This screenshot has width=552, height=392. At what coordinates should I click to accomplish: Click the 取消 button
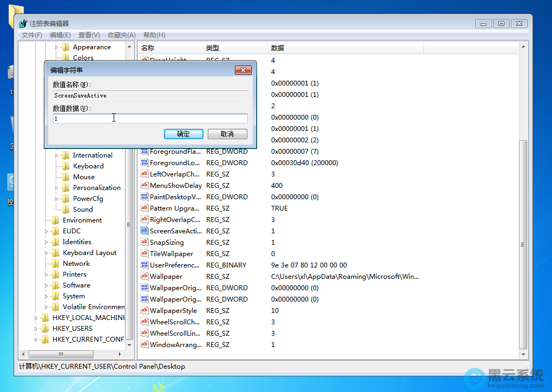click(227, 134)
